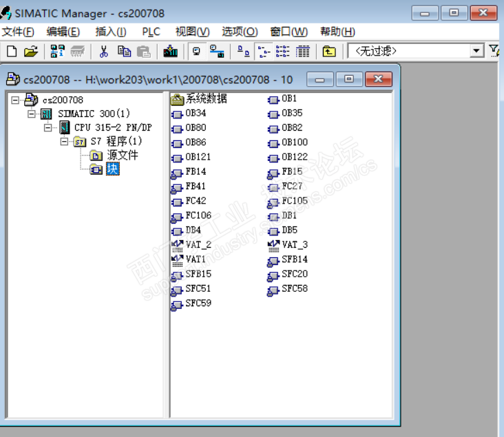Screen dimensions: 504x437
Task: Select SIMATIC 300(1) station in tree
Action: [x=94, y=114]
